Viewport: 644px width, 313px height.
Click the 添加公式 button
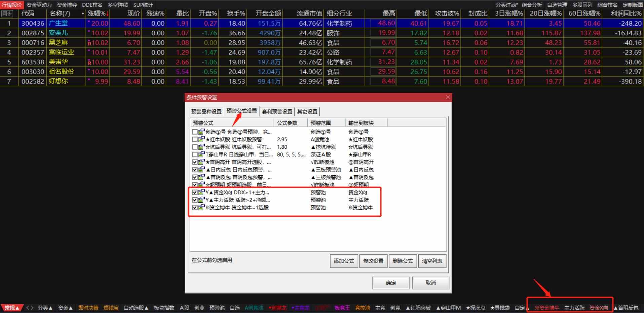(x=344, y=261)
